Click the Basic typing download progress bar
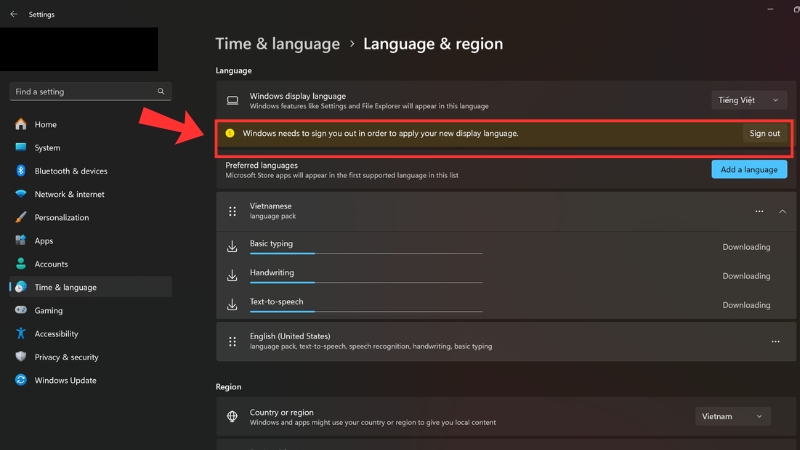 click(366, 253)
